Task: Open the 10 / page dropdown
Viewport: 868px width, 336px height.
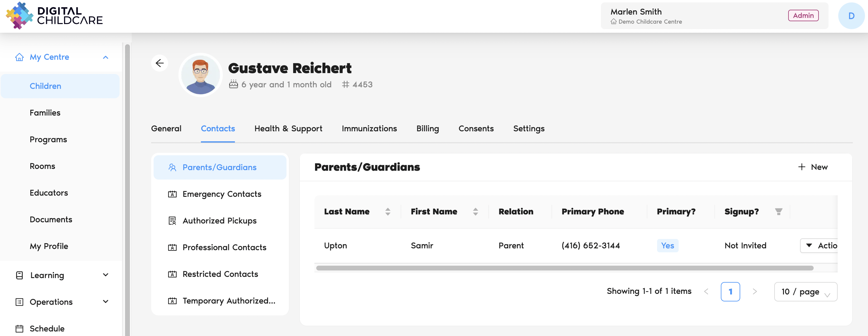Action: click(805, 291)
